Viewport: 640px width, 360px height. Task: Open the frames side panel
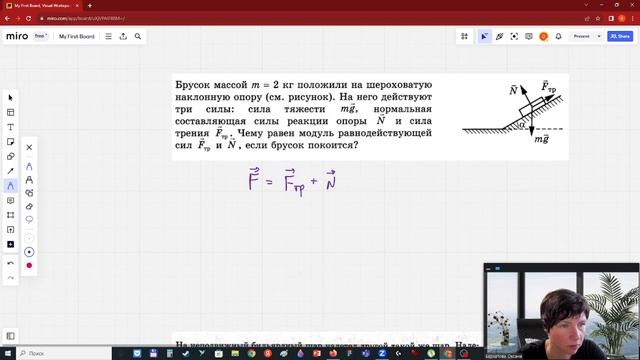pos(11,336)
